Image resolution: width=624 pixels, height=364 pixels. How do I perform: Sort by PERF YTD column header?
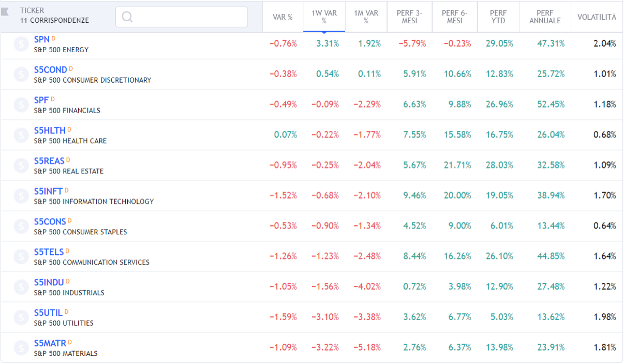tap(497, 17)
